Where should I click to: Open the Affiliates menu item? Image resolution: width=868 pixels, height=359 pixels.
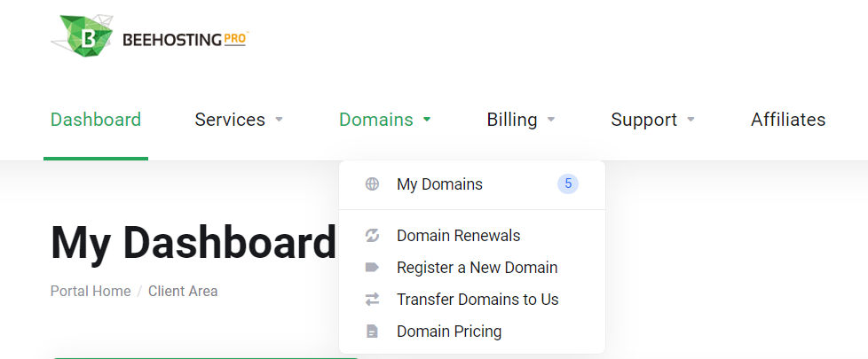pyautogui.click(x=788, y=120)
